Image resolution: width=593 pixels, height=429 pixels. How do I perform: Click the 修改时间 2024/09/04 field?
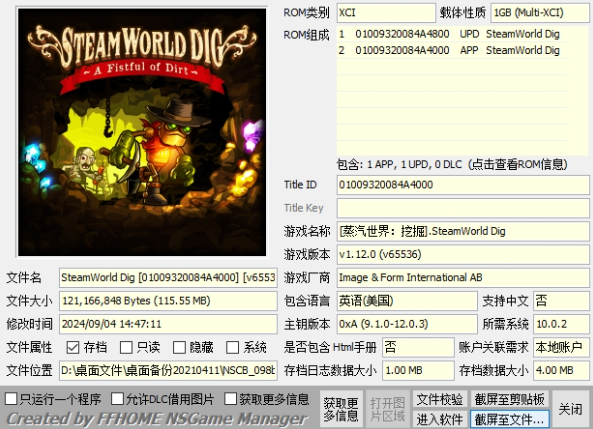pyautogui.click(x=168, y=324)
